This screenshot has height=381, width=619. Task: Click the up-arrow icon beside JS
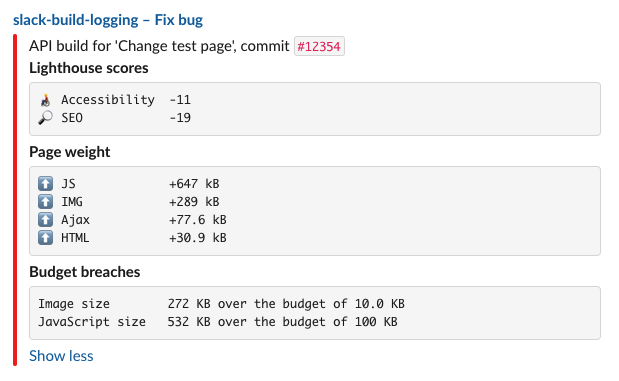click(x=45, y=184)
